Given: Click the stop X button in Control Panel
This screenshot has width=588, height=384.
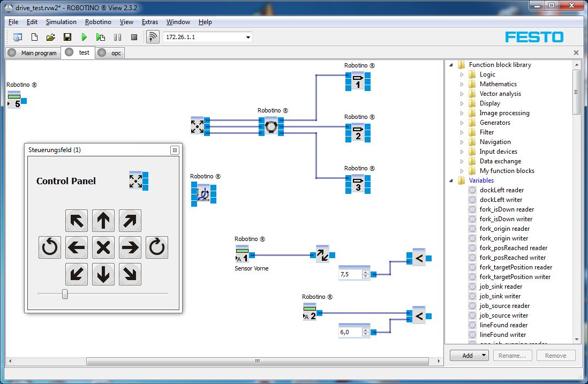Looking at the screenshot, I should point(103,247).
